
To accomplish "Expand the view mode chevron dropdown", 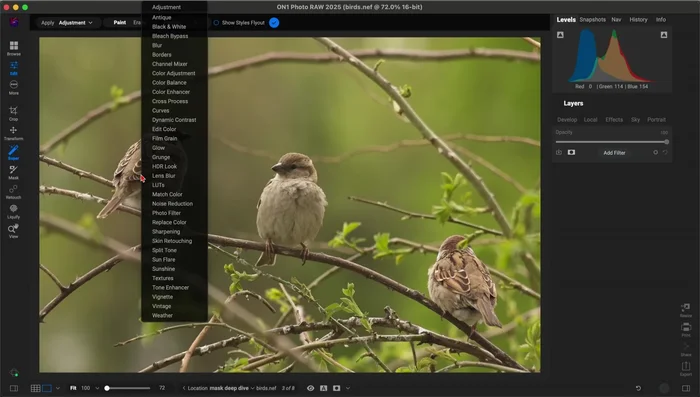I will [58, 388].
